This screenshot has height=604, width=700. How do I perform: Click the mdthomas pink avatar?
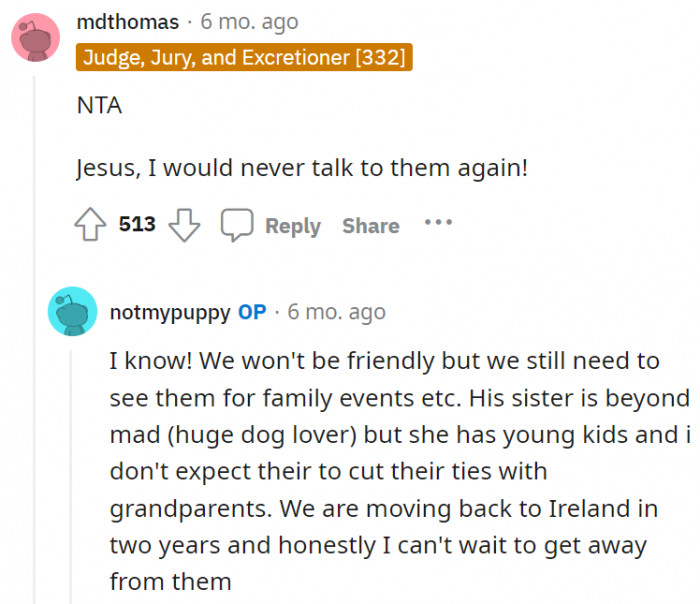(x=36, y=36)
